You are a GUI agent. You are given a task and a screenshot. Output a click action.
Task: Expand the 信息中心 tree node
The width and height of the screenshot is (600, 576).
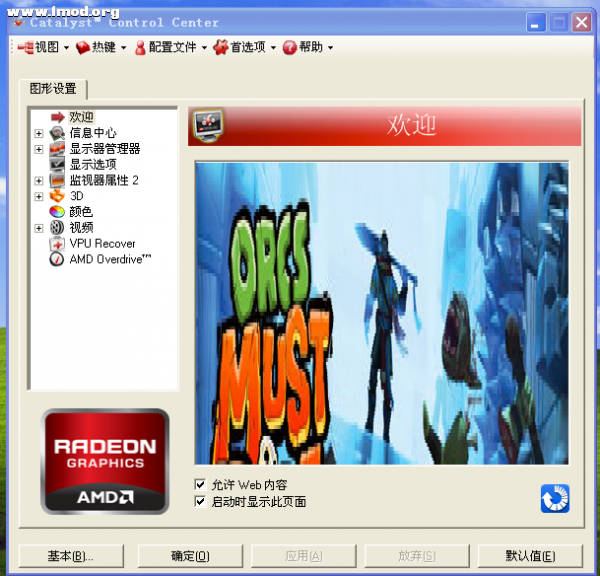point(39,133)
